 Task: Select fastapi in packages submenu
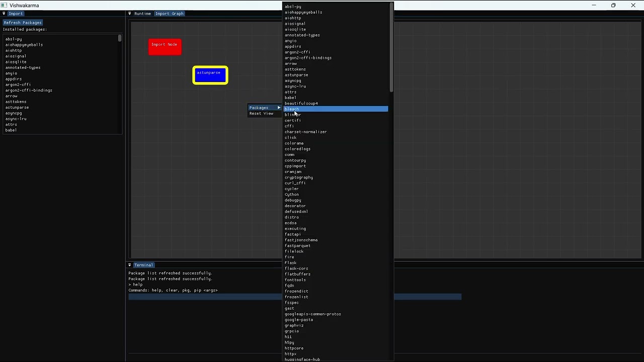tap(336, 234)
